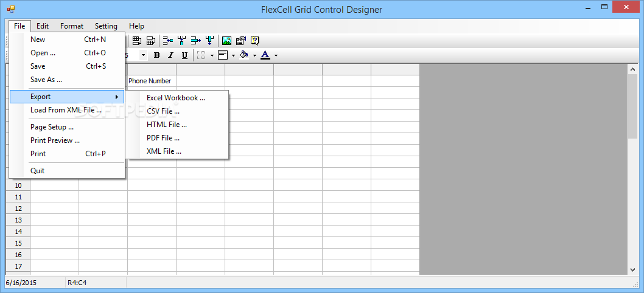Open the properties toolbar icon

(x=240, y=41)
